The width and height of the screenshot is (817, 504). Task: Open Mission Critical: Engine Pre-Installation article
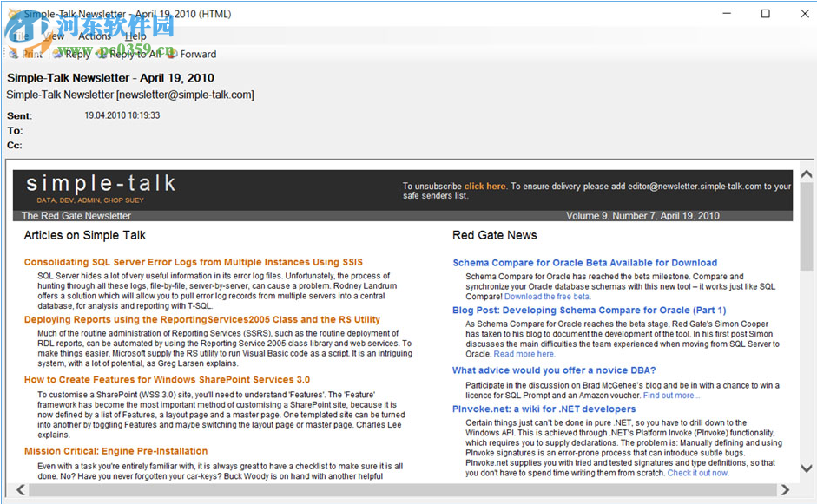115,451
